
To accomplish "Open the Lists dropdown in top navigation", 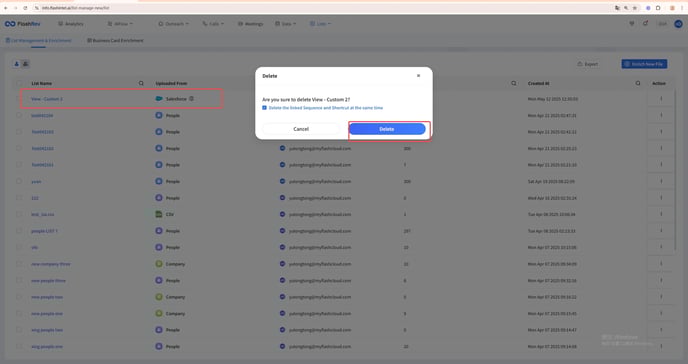I will 320,24.
